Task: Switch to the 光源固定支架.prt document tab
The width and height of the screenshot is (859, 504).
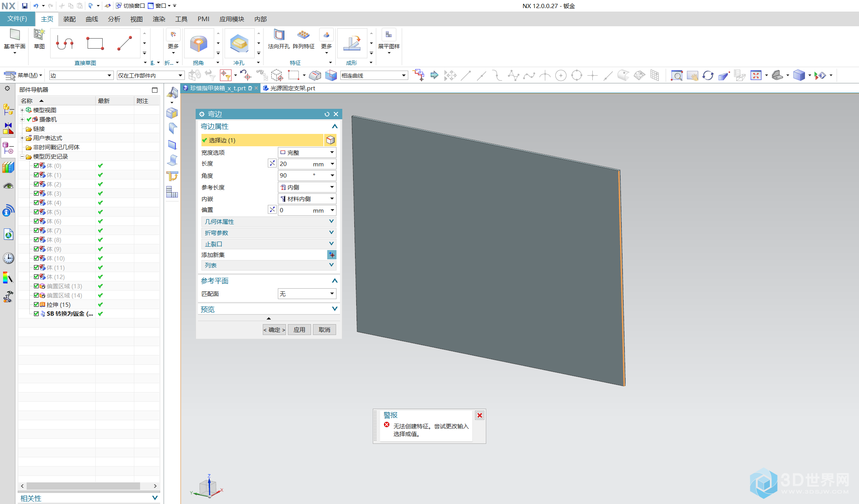Action: coord(289,88)
